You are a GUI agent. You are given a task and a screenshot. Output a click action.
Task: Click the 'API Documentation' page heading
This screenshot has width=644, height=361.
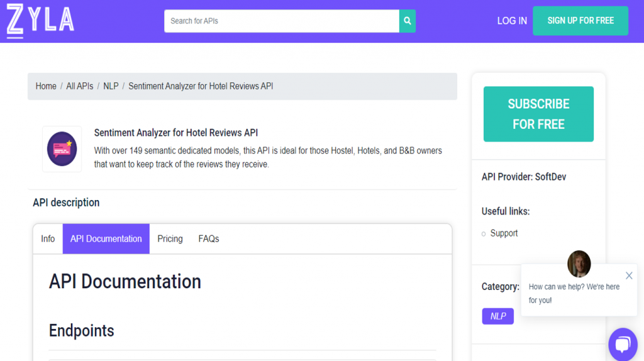pyautogui.click(x=125, y=282)
